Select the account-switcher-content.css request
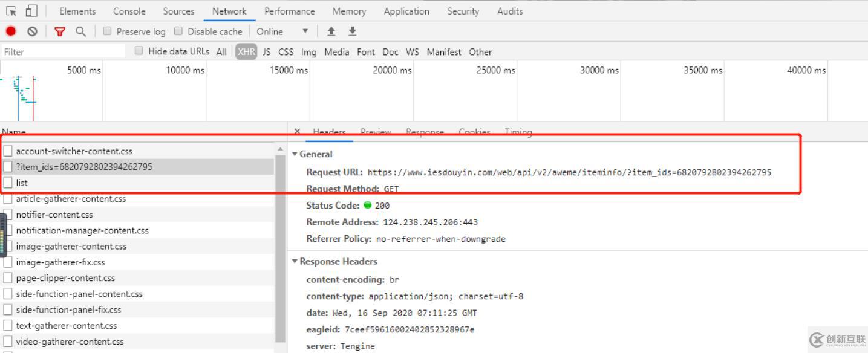 [138, 151]
